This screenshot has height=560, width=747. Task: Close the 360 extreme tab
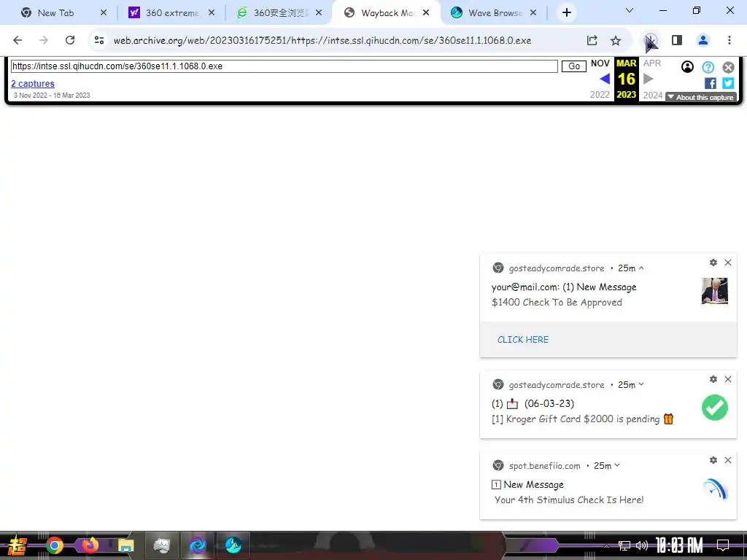click(212, 13)
